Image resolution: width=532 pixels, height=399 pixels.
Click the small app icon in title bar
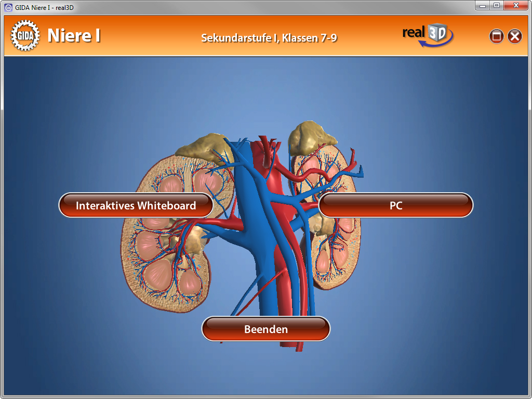8,7
